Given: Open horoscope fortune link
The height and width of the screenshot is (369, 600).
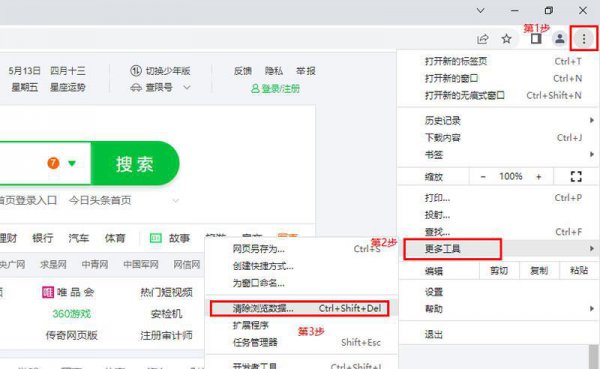Looking at the screenshot, I should pyautogui.click(x=68, y=88).
